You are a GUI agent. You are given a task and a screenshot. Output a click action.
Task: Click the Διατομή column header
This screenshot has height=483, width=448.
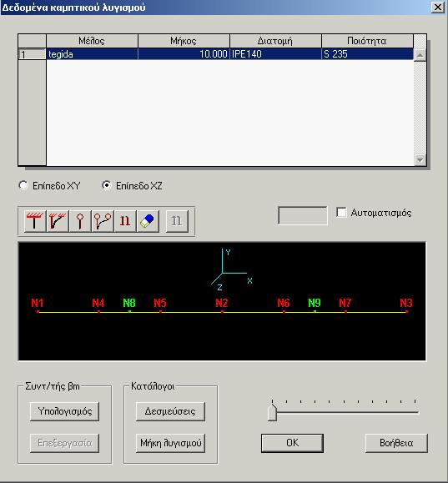tap(275, 41)
